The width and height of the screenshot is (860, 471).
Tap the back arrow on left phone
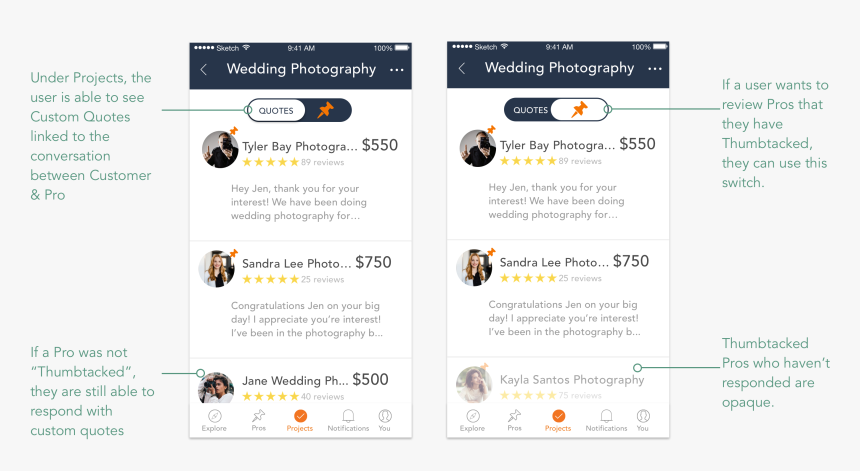[x=204, y=70]
